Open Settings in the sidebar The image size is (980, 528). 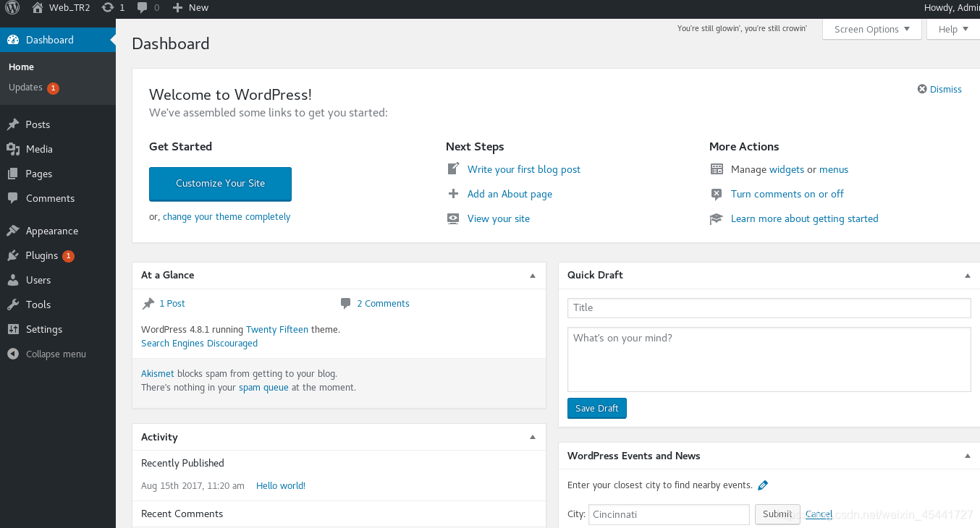[44, 329]
